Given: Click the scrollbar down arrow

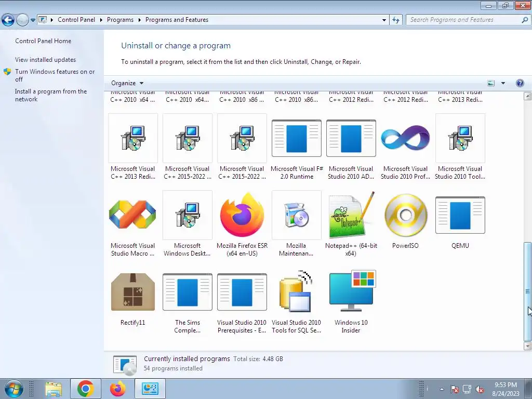Looking at the screenshot, I should click(x=527, y=346).
